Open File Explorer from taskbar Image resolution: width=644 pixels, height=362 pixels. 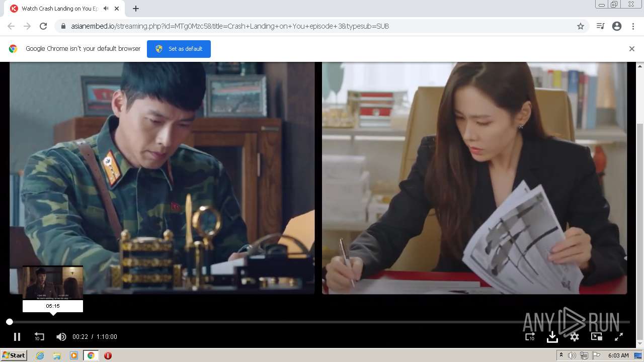57,355
